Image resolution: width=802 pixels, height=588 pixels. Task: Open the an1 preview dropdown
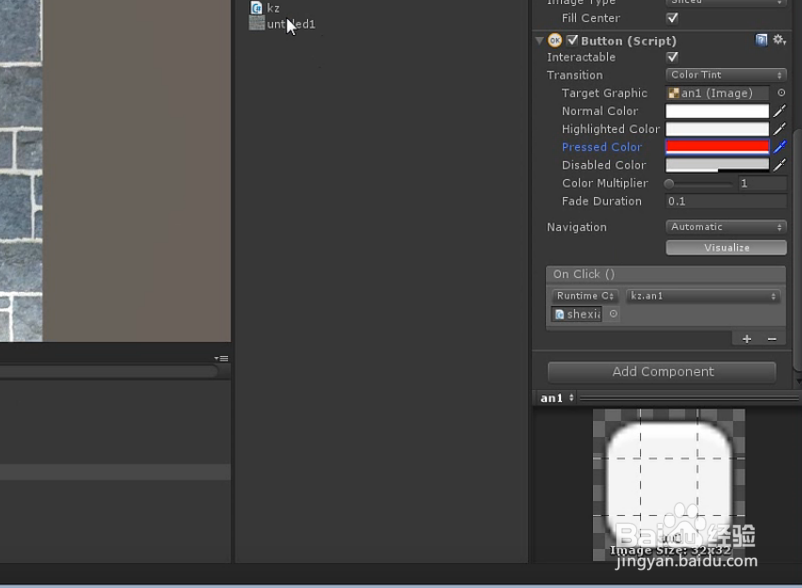557,398
